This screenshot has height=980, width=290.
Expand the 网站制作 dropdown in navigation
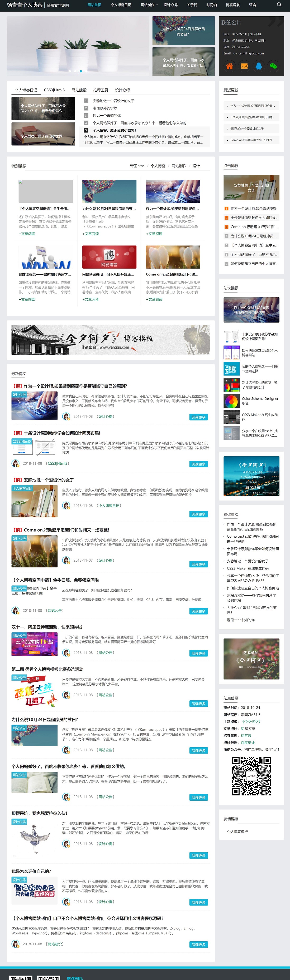pos(149,5)
